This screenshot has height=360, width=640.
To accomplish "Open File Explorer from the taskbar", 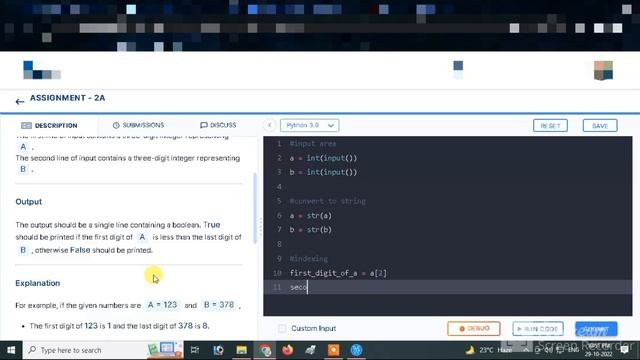I will tap(242, 350).
